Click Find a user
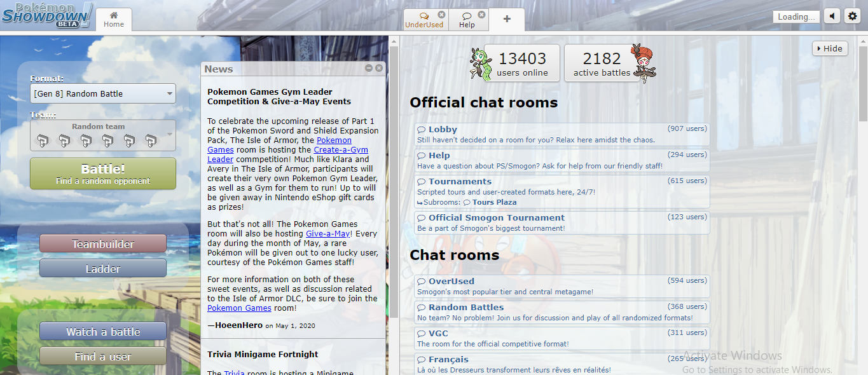The width and height of the screenshot is (868, 375). click(103, 357)
